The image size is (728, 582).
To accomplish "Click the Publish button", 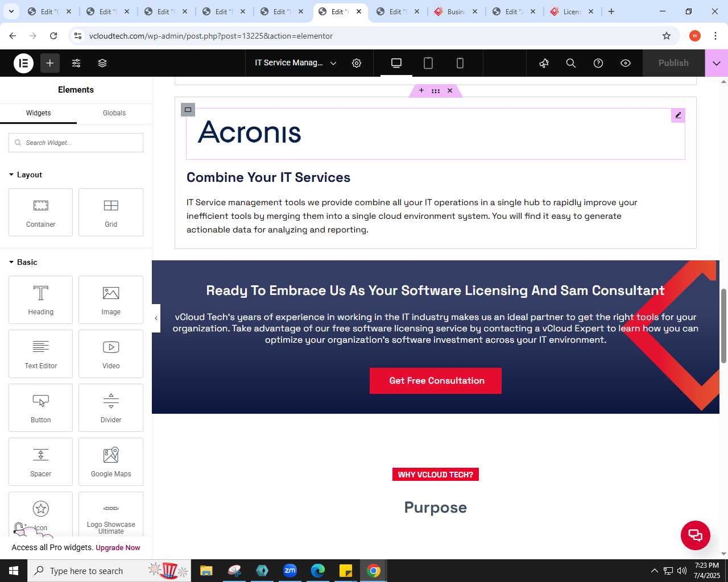I will (x=673, y=63).
